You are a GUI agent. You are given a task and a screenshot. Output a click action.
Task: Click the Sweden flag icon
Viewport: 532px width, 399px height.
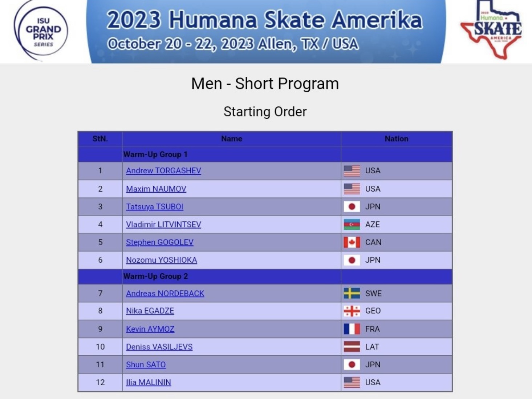(352, 293)
